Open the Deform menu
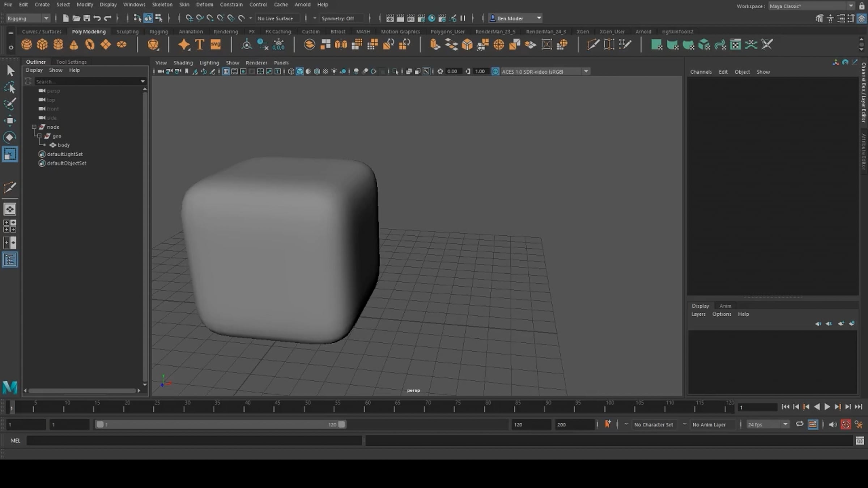This screenshot has width=868, height=488. (204, 5)
